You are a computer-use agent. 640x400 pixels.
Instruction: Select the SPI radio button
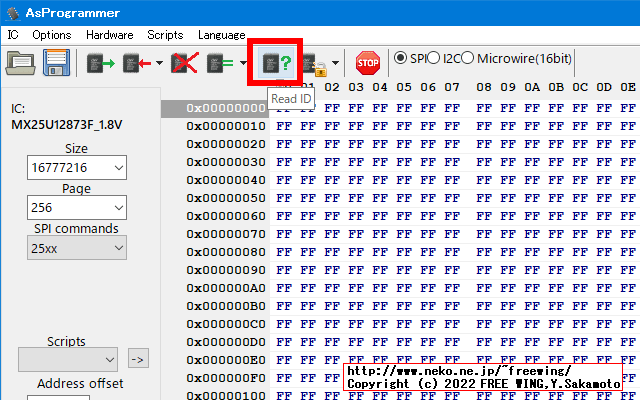click(400, 58)
